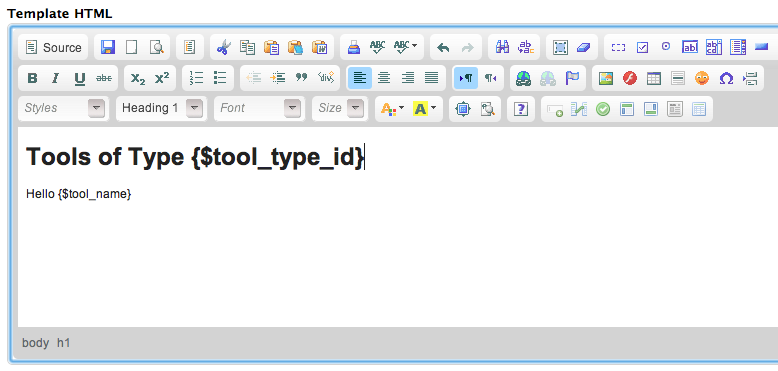Open the Text Color picker
Image resolution: width=778 pixels, height=371 pixels.
pyautogui.click(x=392, y=109)
